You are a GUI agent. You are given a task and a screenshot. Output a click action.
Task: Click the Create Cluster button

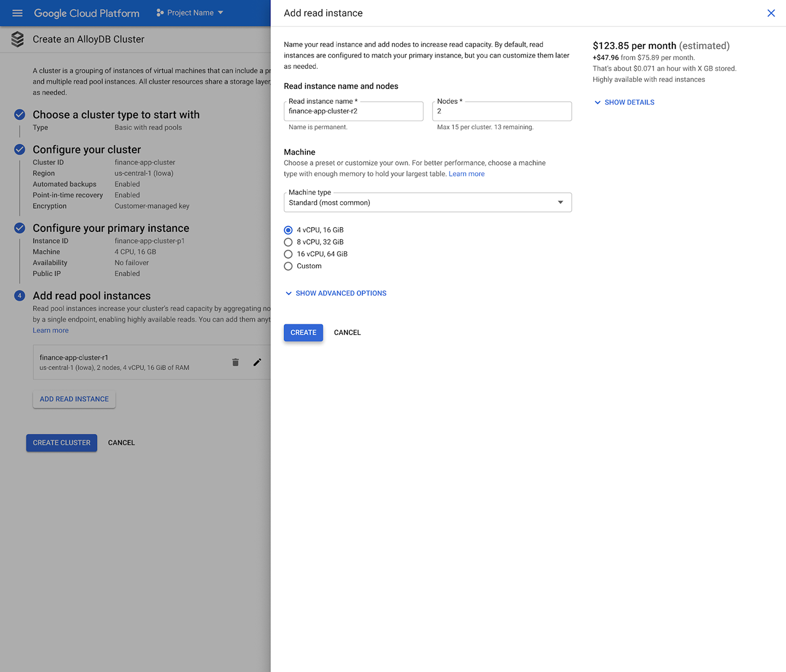pos(61,443)
